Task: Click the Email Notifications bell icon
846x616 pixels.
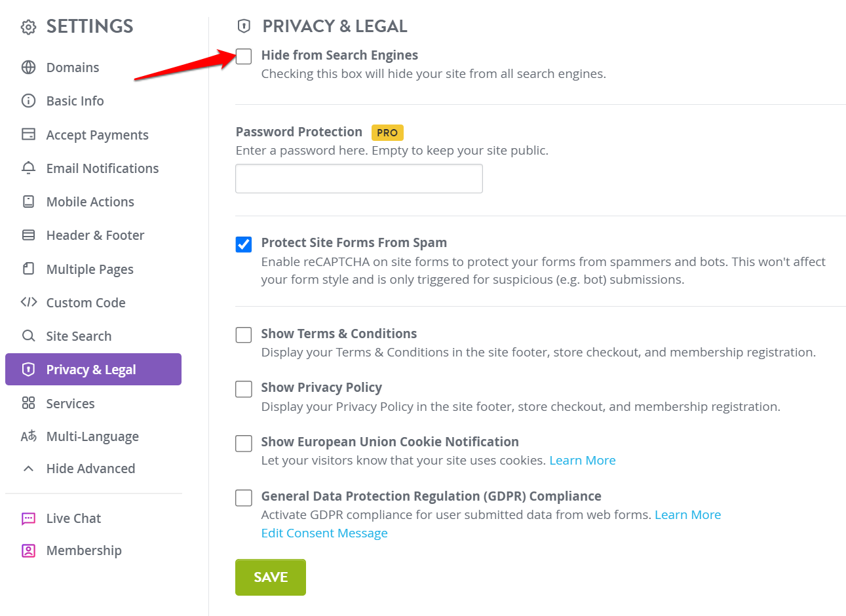Action: [28, 168]
